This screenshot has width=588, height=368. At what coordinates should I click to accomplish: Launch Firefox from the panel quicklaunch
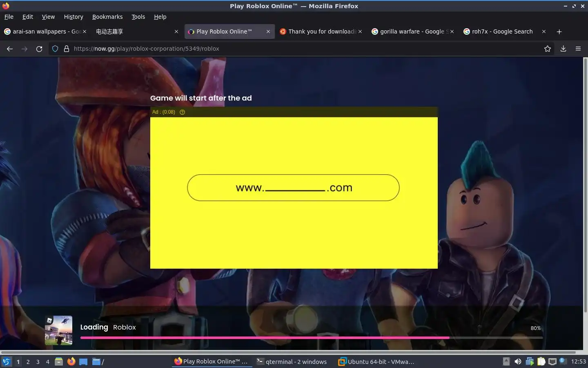[x=71, y=361]
